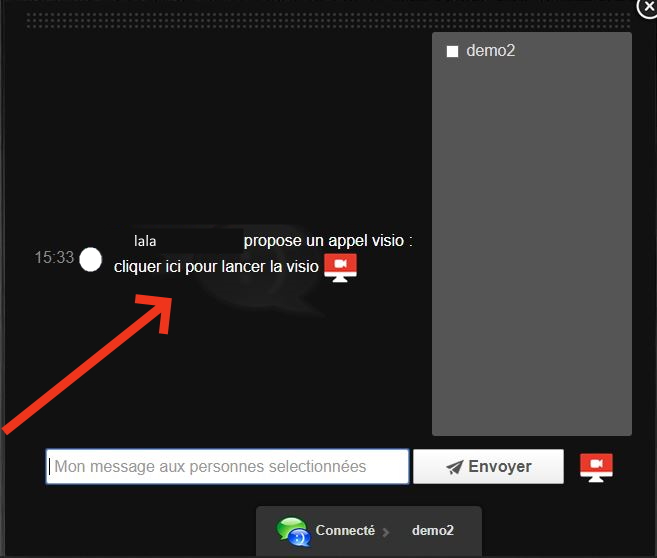This screenshot has width=657, height=558.
Task: Click the paper plane icon on Envoyer
Action: click(455, 467)
